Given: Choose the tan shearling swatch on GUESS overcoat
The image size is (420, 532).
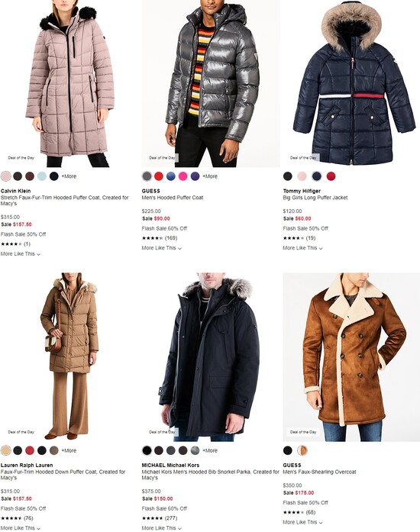Looking at the screenshot, I should point(302,450).
